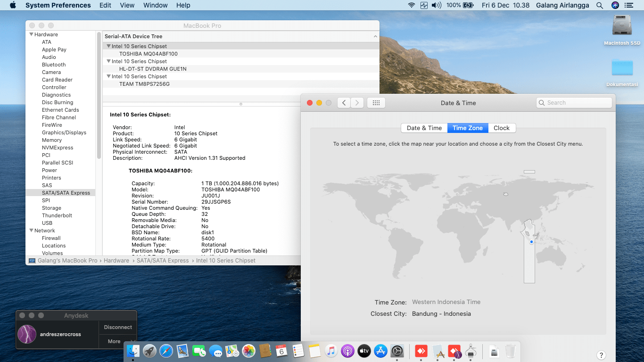This screenshot has height=362, width=644.
Task: Open Date & Time help button
Action: tap(601, 355)
